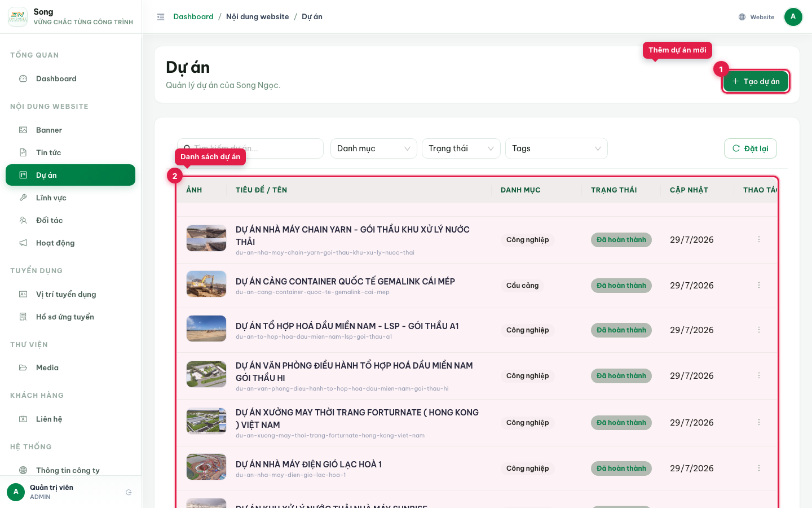The width and height of the screenshot is (812, 508).
Task: Open Banner in the sidebar
Action: [70, 130]
